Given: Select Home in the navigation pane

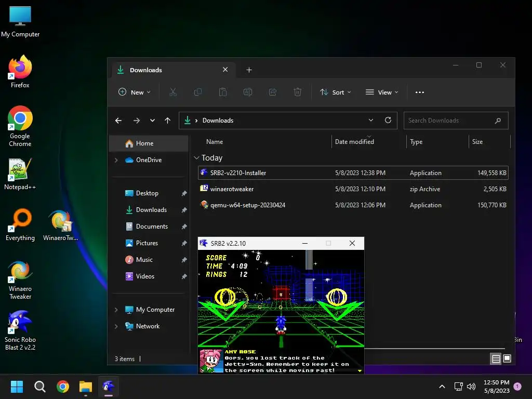Looking at the screenshot, I should click(149, 143).
